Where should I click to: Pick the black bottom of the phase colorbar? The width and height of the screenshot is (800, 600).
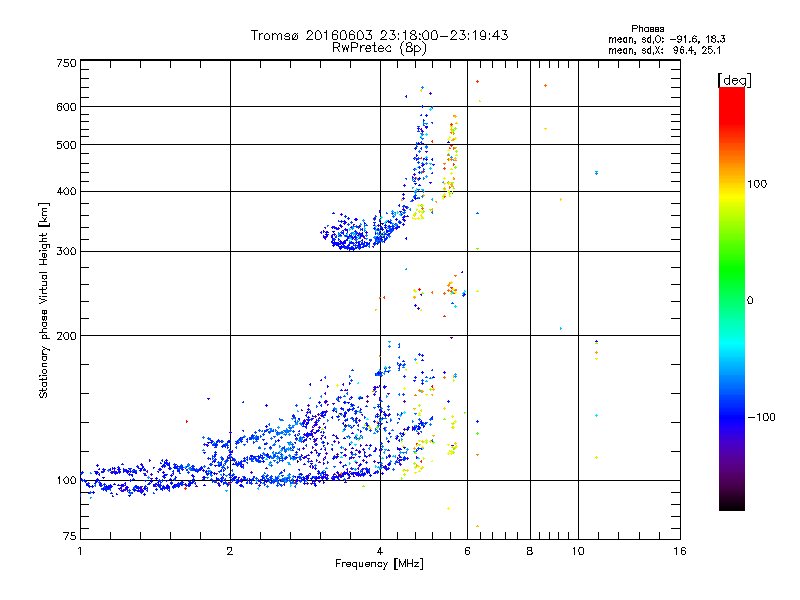pos(732,505)
